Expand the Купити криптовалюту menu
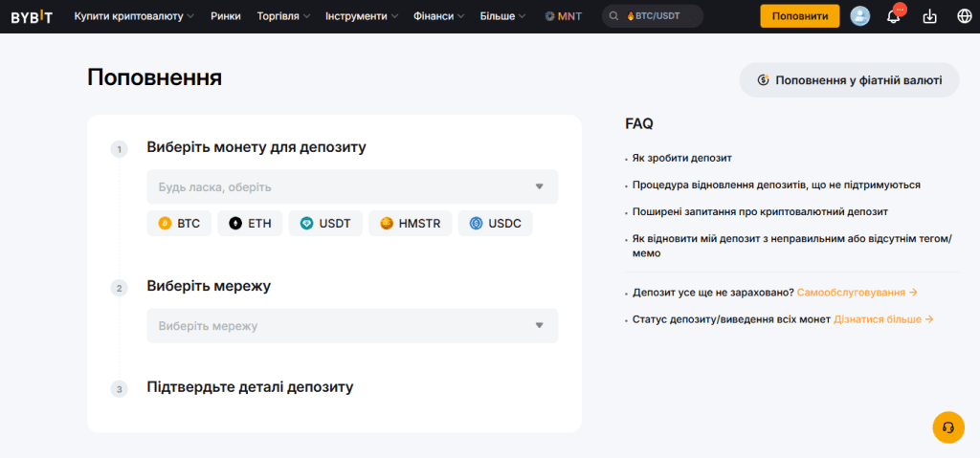The height and width of the screenshot is (458, 980). pyautogui.click(x=134, y=16)
